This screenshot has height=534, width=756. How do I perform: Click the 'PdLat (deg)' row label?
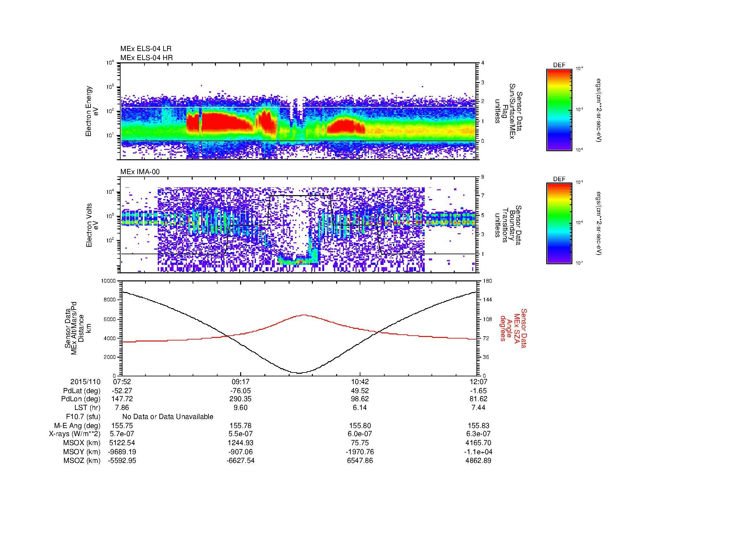(82, 391)
